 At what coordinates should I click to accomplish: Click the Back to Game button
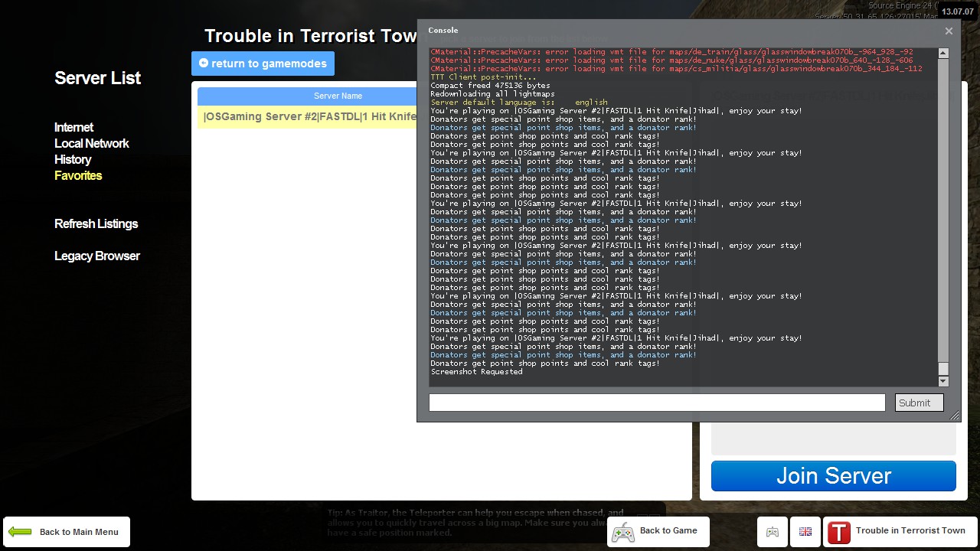pyautogui.click(x=658, y=531)
